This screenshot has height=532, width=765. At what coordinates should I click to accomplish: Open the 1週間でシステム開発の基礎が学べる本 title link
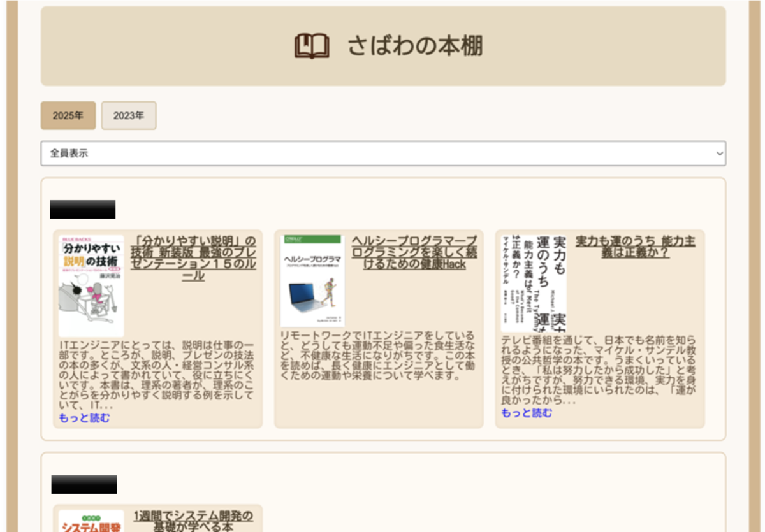(x=194, y=521)
